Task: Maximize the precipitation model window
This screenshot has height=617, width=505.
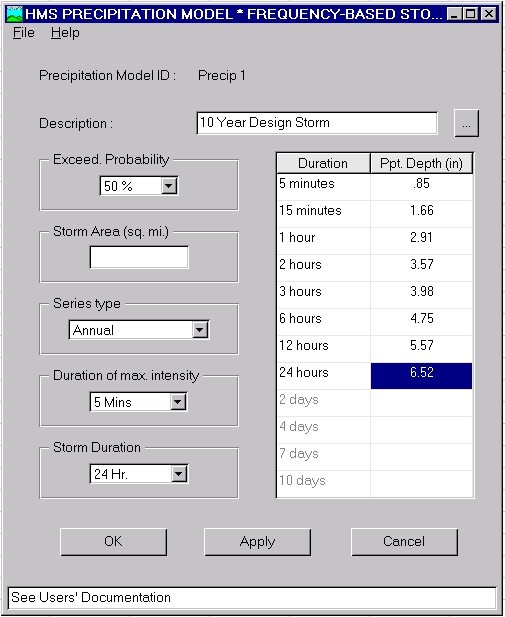Action: point(470,14)
